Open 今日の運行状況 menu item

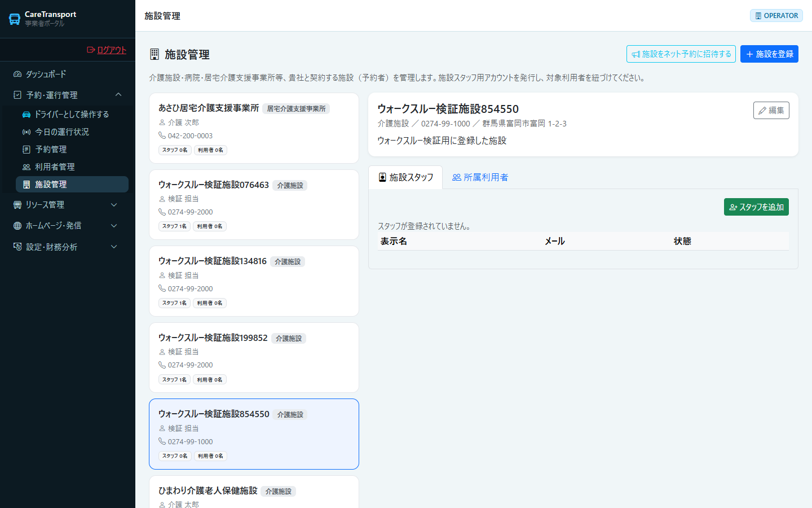click(72, 132)
